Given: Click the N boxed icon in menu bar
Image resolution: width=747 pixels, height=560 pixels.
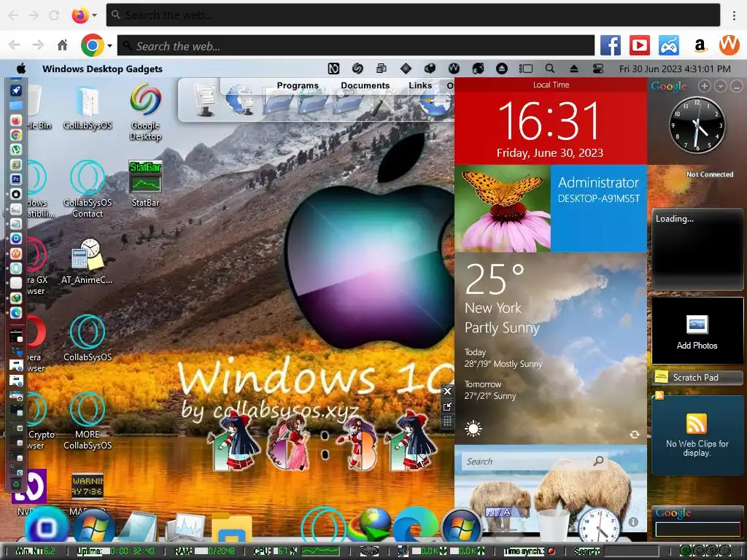Looking at the screenshot, I should 333,69.
